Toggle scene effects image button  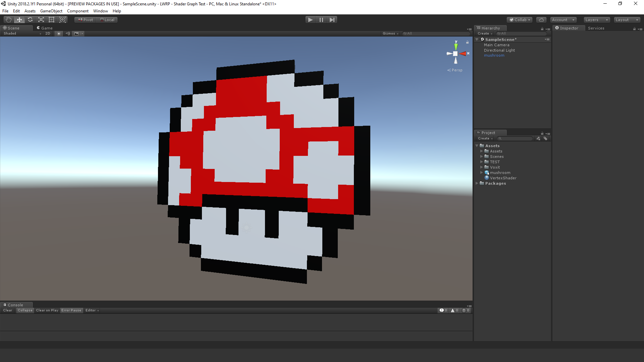coord(76,34)
